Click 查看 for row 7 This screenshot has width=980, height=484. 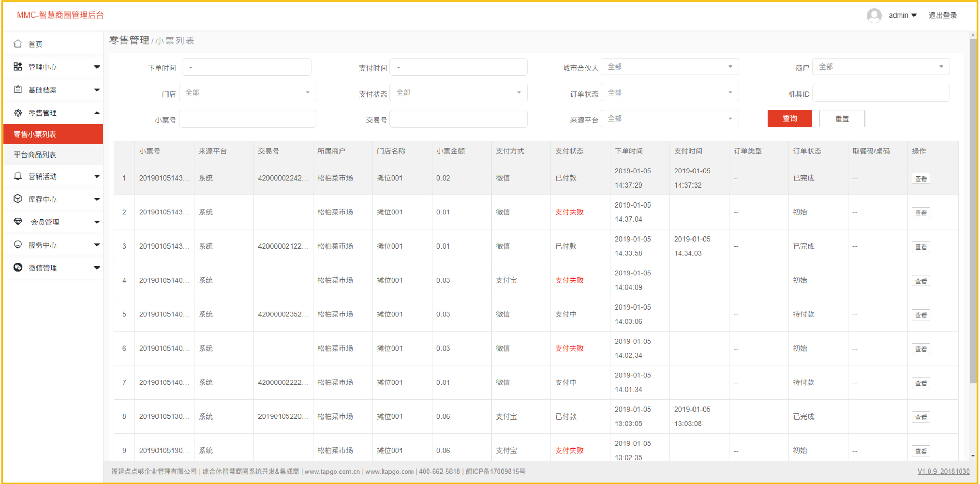pyautogui.click(x=921, y=383)
